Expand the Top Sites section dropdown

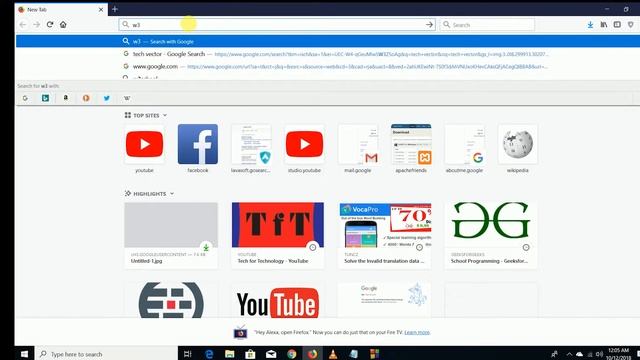pyautogui.click(x=165, y=116)
